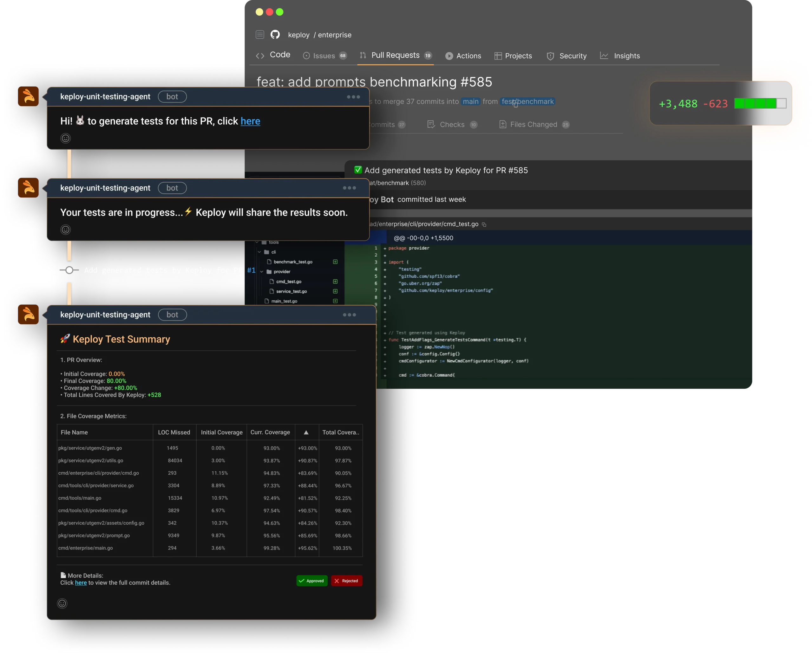812x655 pixels.
Task: Click avatar beside the Keploy Test Summary comment
Action: coord(28,314)
